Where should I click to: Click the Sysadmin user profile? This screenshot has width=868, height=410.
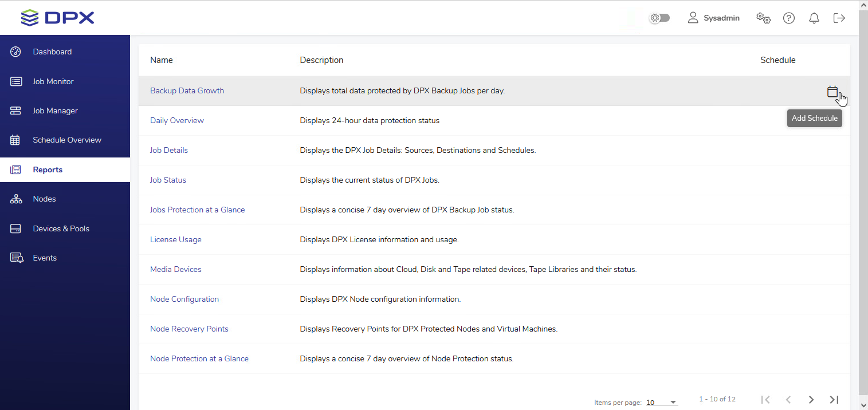pos(713,18)
